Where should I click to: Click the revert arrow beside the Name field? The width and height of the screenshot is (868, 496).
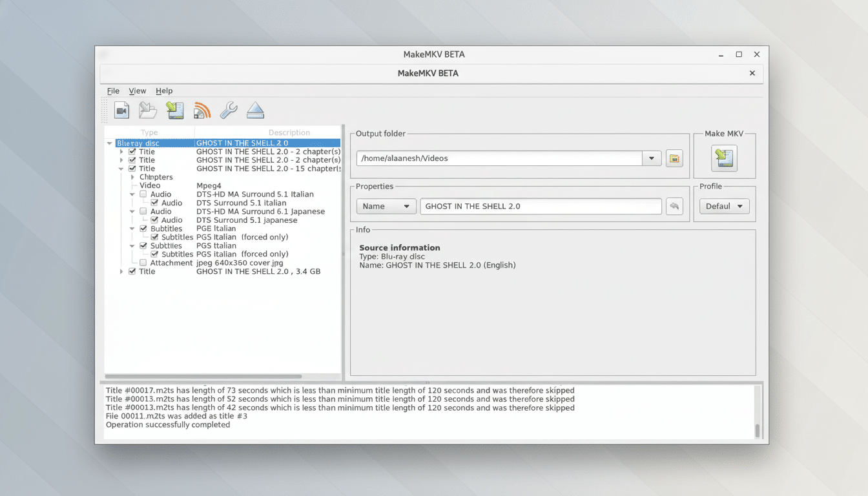tap(674, 205)
